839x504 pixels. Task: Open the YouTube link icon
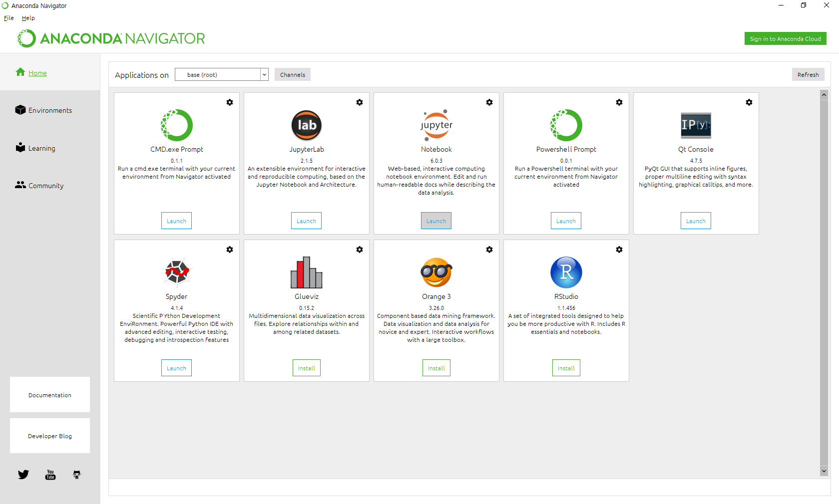50,475
